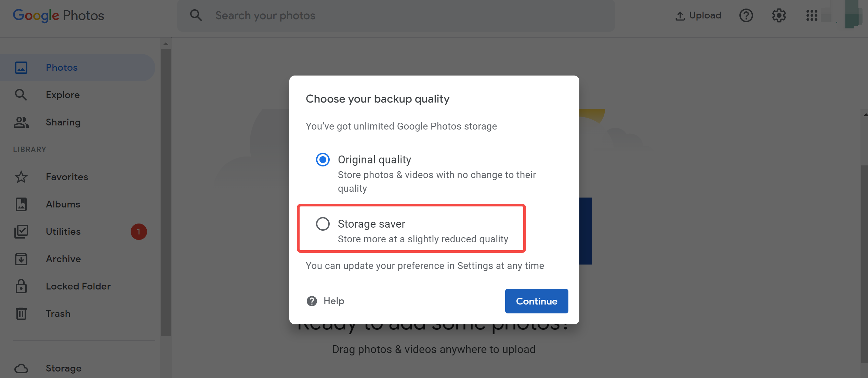Select Original quality radio button
The width and height of the screenshot is (868, 378).
321,159
